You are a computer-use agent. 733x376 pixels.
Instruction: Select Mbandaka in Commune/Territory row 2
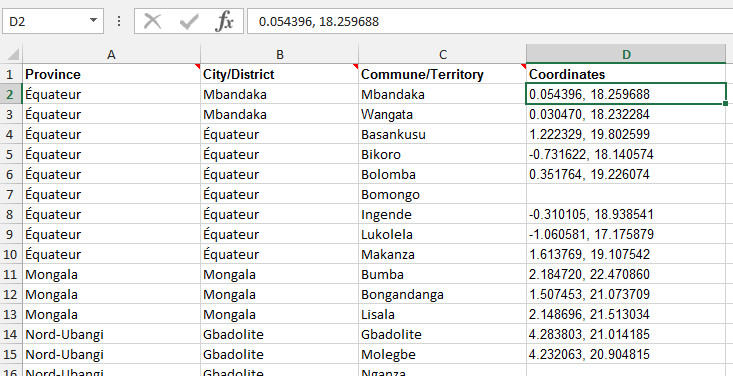pos(442,94)
